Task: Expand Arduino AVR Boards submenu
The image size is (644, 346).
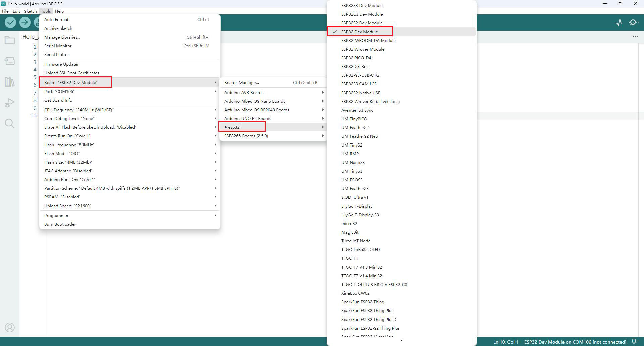Action: (273, 92)
